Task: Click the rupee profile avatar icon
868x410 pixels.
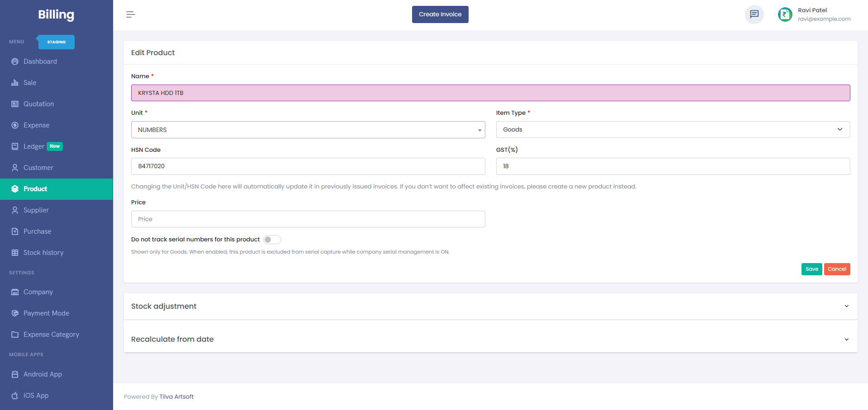Action: pyautogui.click(x=785, y=14)
